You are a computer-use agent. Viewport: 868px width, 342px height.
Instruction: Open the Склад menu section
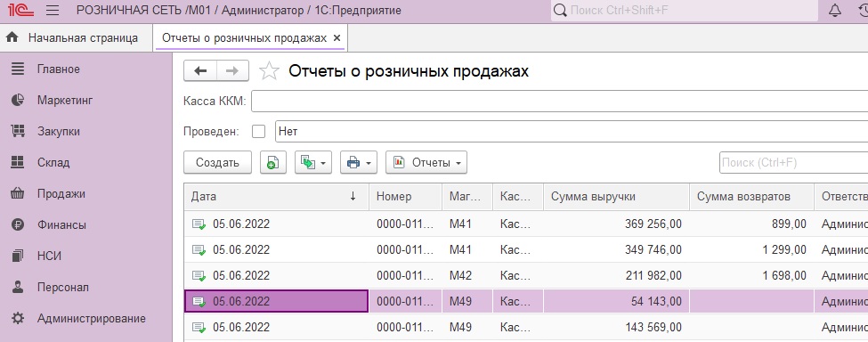click(53, 163)
